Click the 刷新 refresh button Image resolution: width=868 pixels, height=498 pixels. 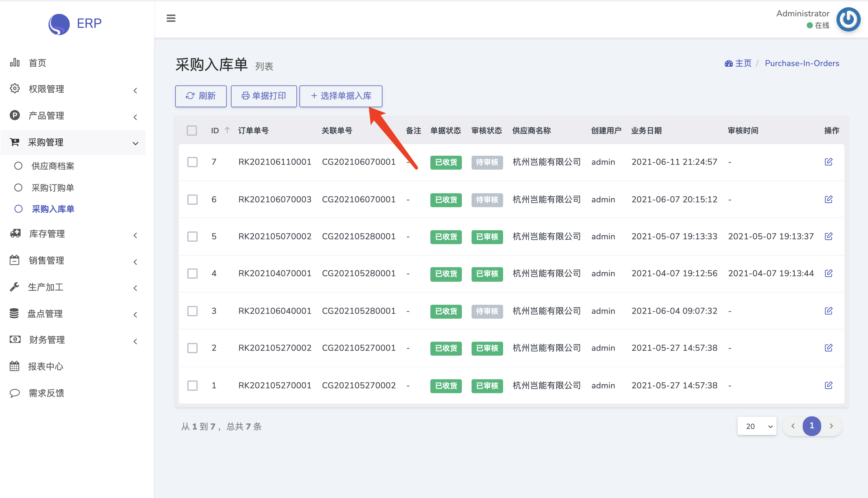[201, 96]
